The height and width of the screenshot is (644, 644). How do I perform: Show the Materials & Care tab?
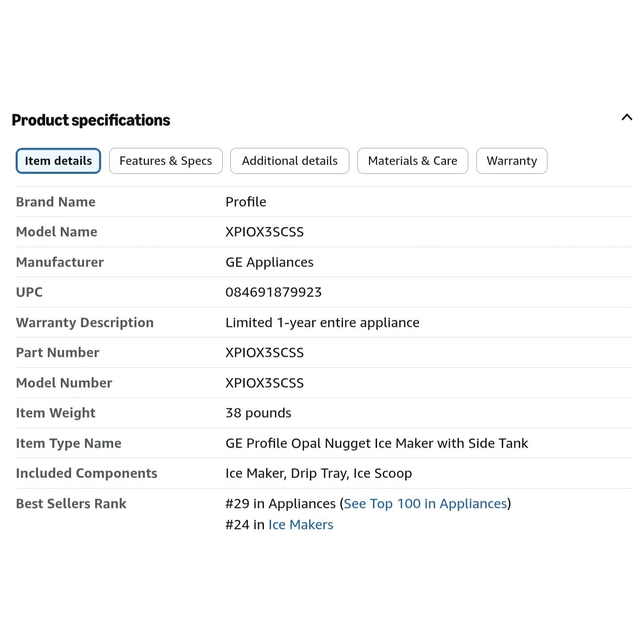tap(412, 161)
